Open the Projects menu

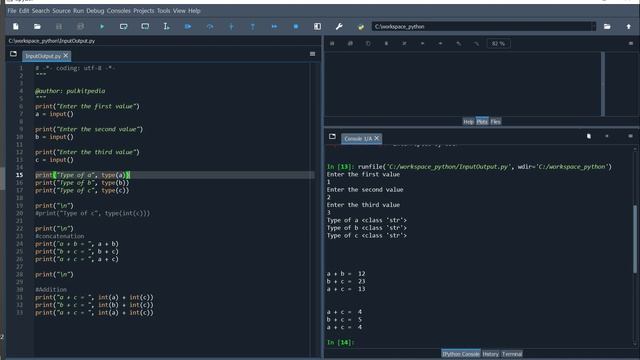pyautogui.click(x=144, y=11)
